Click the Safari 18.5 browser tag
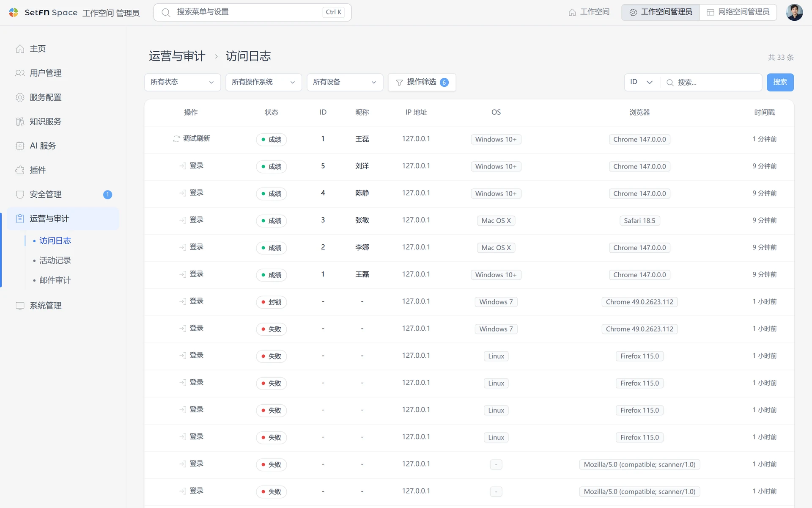Image resolution: width=812 pixels, height=508 pixels. point(639,221)
